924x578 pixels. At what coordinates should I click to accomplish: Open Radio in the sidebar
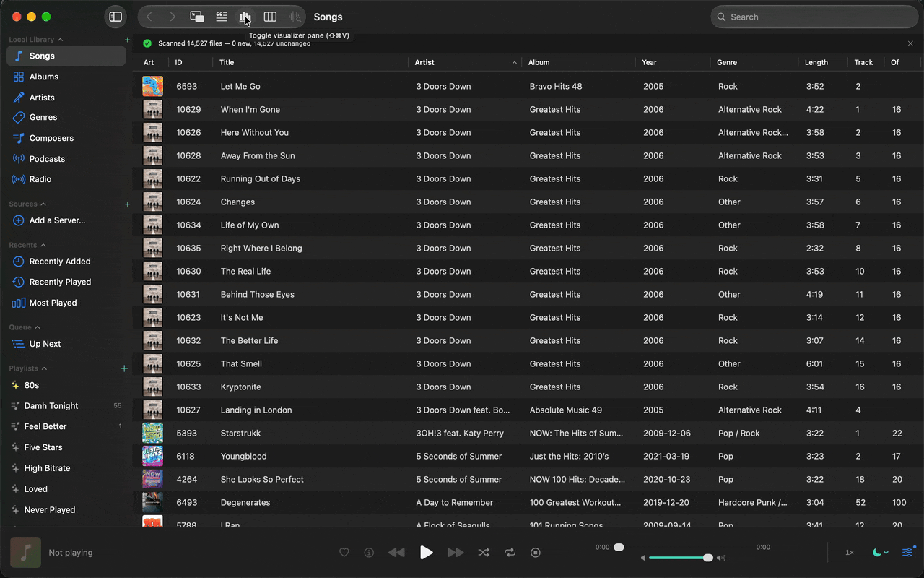coord(66,179)
